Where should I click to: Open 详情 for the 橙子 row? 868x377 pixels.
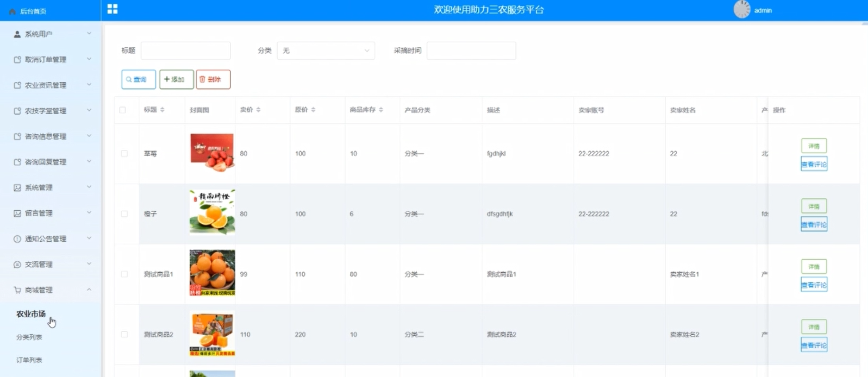(814, 206)
